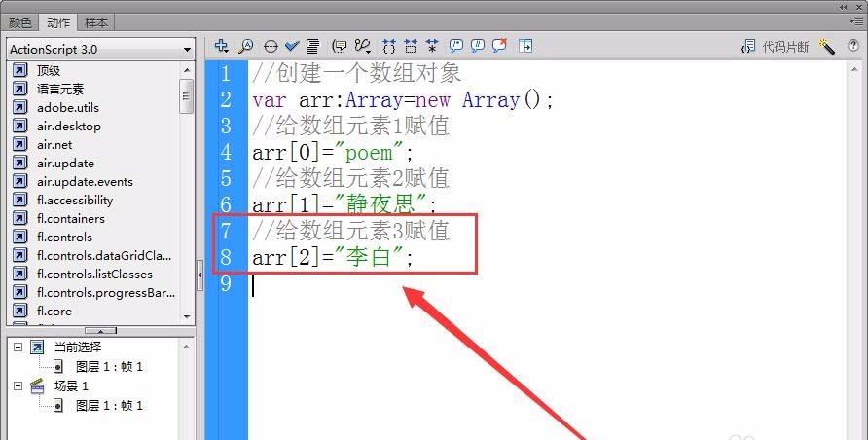Show code hint icon

click(x=340, y=47)
